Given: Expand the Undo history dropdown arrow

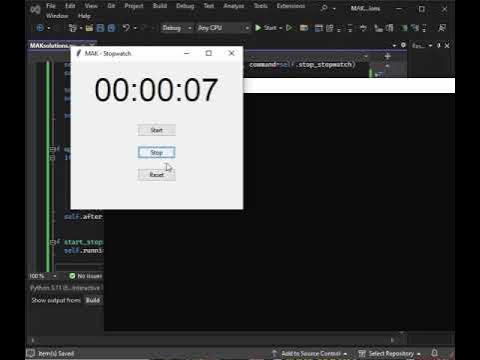Looking at the screenshot, I should 135,28.
